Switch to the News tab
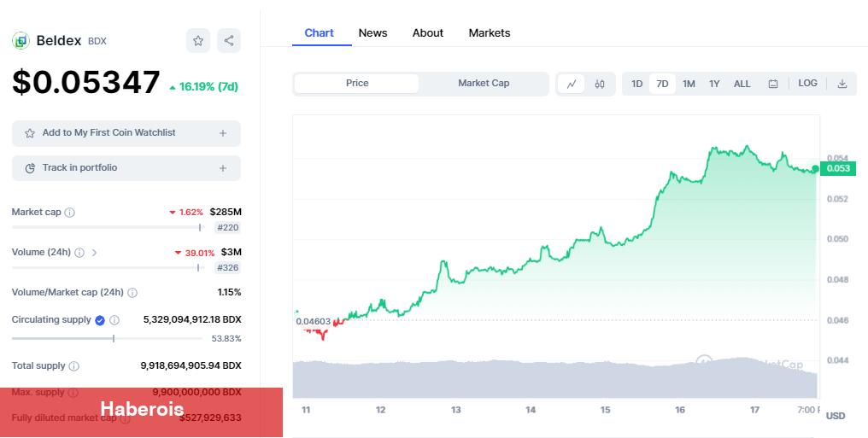868x438 pixels. 372,33
